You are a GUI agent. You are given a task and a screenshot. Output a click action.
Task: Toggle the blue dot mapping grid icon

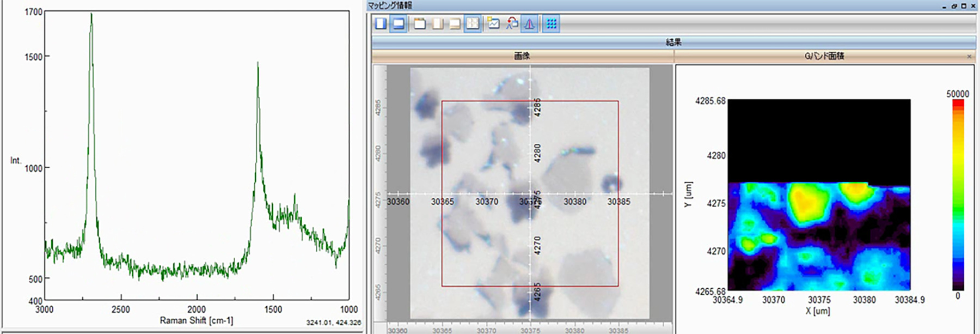click(x=552, y=23)
